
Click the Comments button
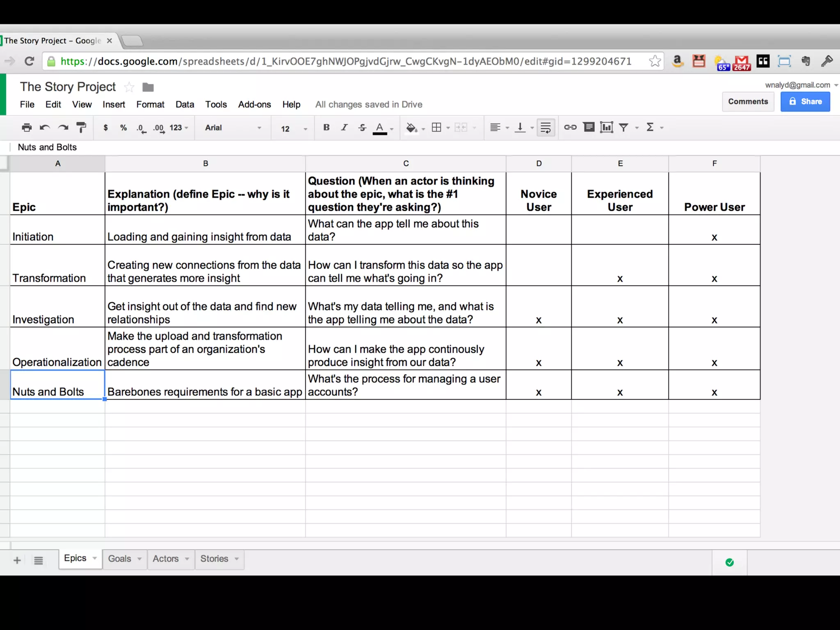(748, 101)
